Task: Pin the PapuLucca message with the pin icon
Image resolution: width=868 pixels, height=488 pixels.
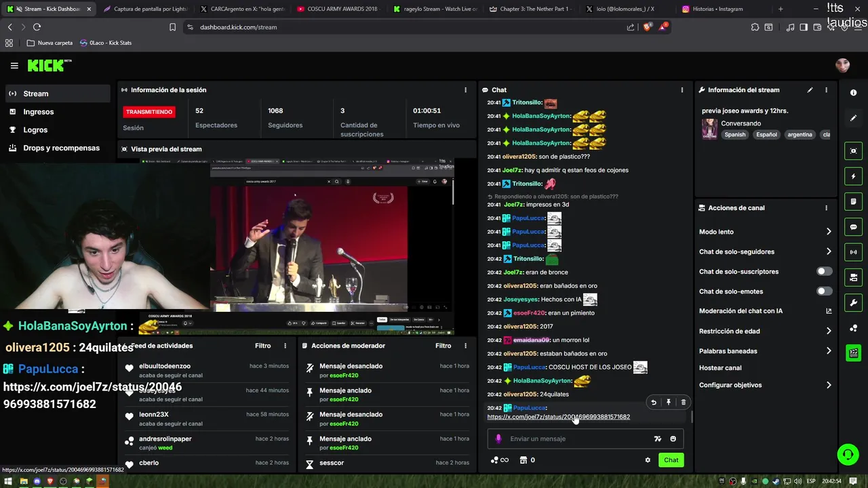Action: point(668,402)
